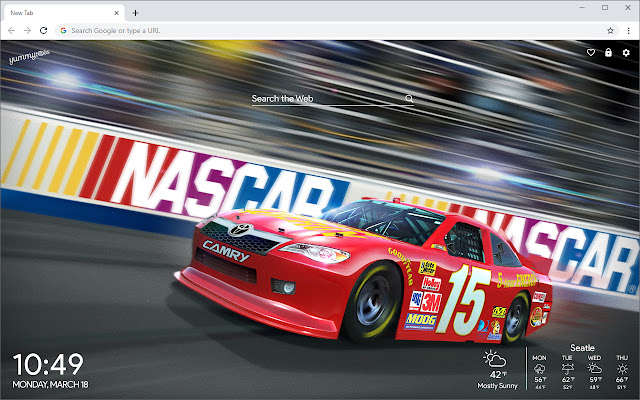
Task: Click the 42°F current temperature
Action: coord(498,375)
